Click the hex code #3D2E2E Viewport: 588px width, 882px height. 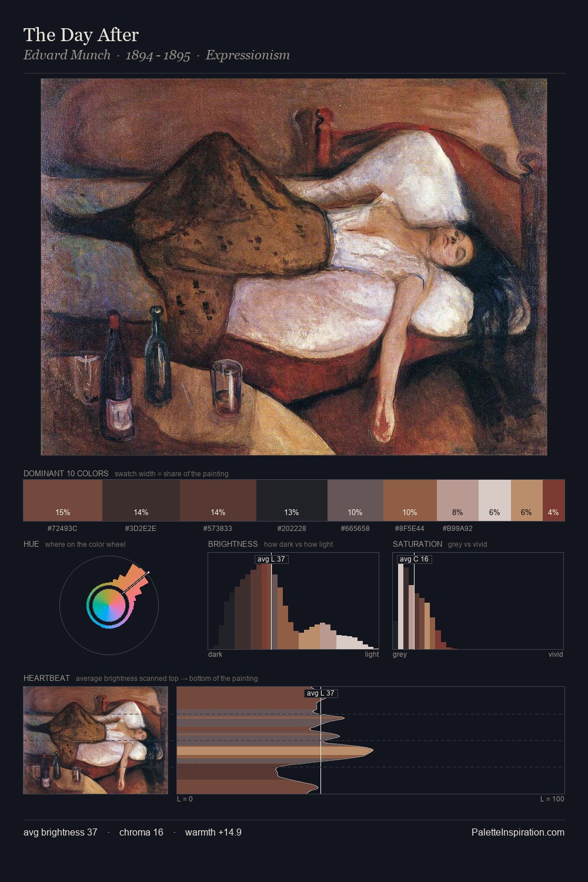(141, 528)
